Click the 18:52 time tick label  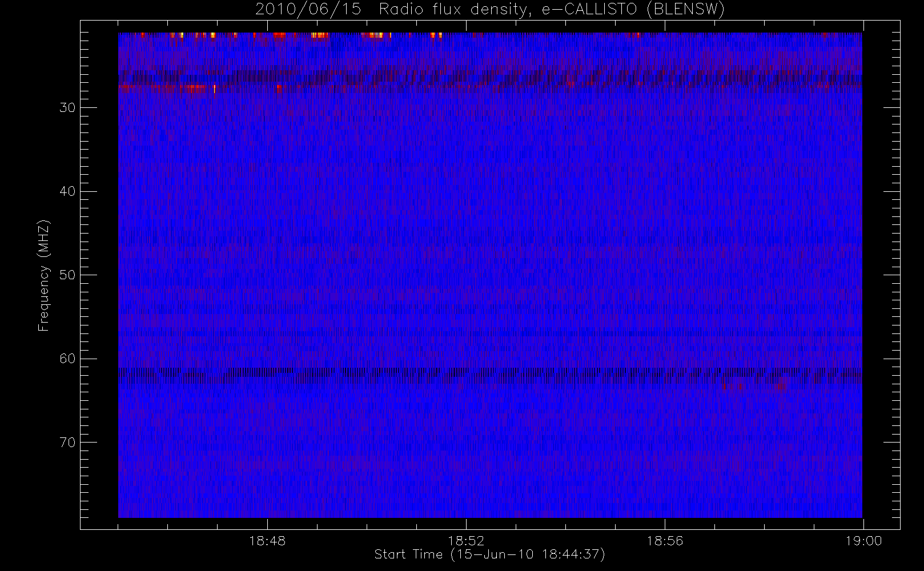click(x=466, y=541)
